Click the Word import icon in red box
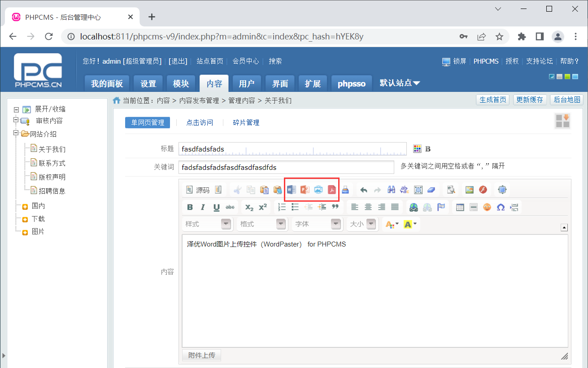The image size is (588, 368). click(291, 189)
